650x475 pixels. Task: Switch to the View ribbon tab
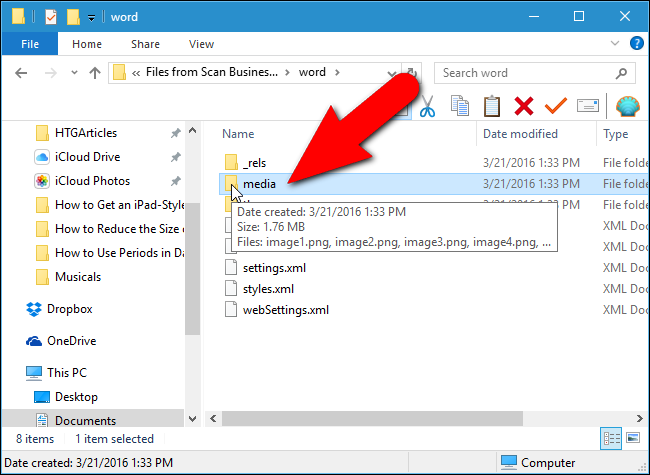tap(201, 44)
